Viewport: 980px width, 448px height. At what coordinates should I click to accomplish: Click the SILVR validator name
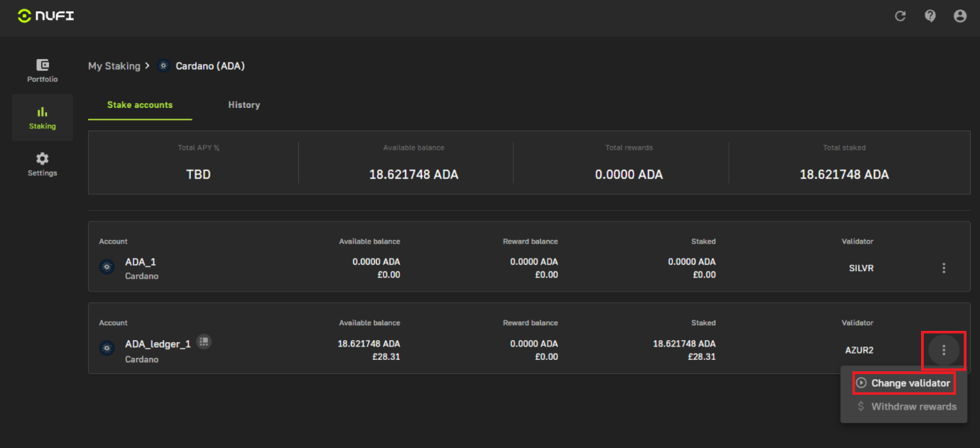click(861, 268)
